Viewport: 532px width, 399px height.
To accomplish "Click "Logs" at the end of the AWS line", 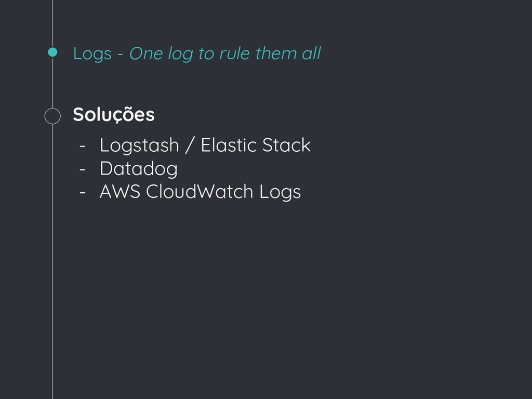I will [x=280, y=193].
